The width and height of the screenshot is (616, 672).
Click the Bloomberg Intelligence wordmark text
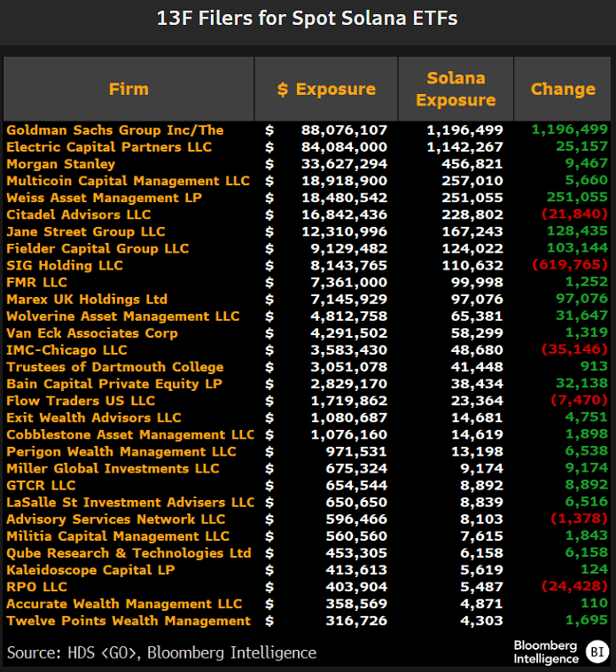tap(546, 652)
